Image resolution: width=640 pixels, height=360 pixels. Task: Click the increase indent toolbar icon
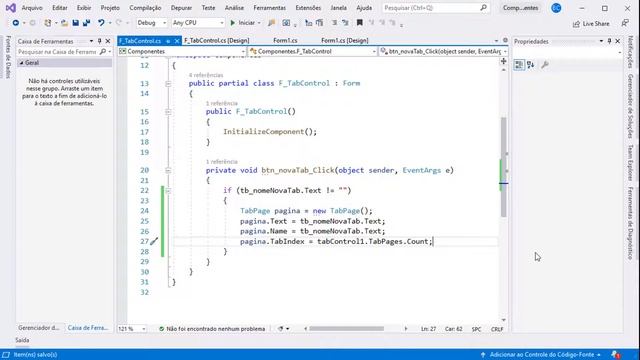tap(345, 23)
